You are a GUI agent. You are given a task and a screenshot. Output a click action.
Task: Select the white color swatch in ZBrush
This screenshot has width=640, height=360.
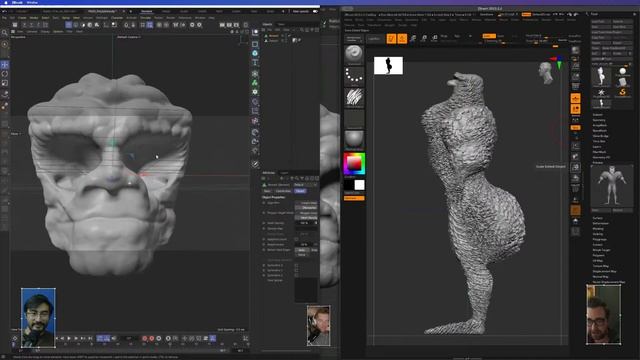pos(360,185)
